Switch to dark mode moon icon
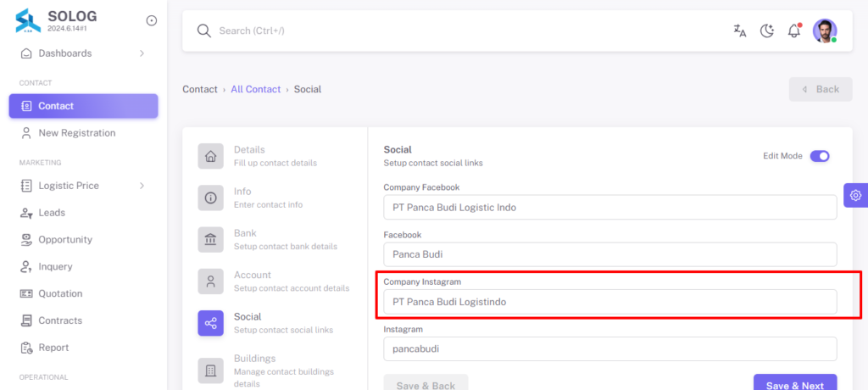 pos(766,31)
